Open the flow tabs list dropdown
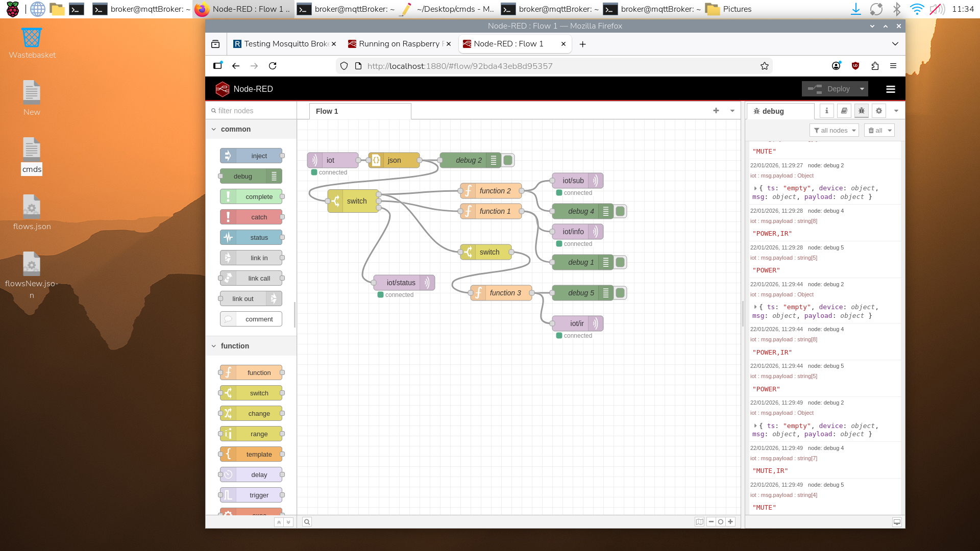The height and width of the screenshot is (551, 980). pyautogui.click(x=732, y=111)
